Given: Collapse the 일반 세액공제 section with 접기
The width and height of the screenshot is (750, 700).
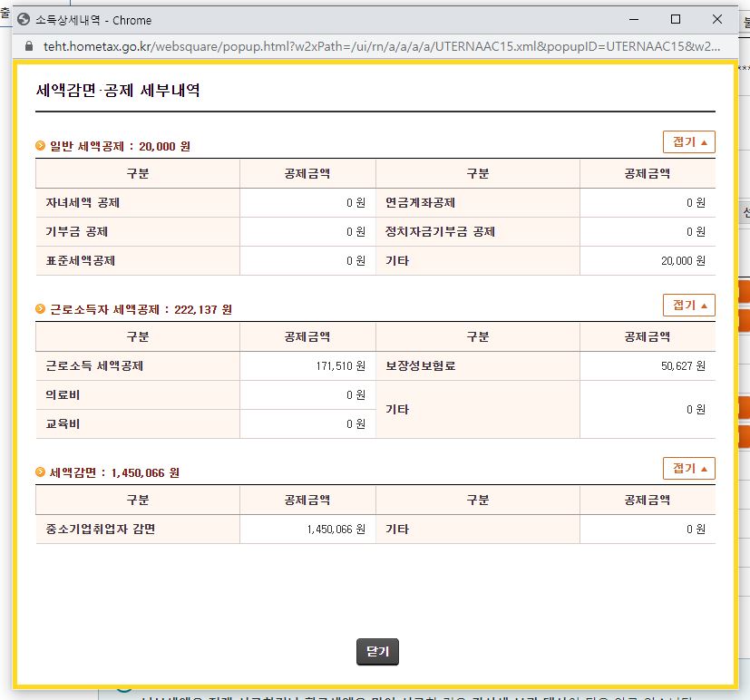Looking at the screenshot, I should coord(689,142).
